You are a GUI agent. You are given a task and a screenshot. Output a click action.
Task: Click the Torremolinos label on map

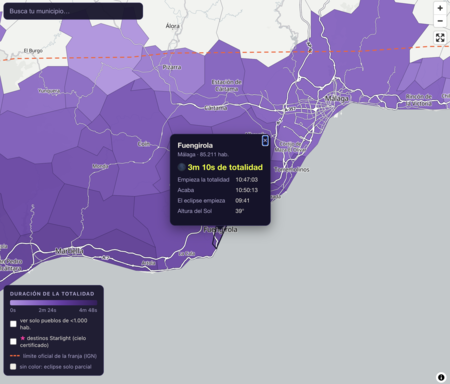pyautogui.click(x=292, y=170)
